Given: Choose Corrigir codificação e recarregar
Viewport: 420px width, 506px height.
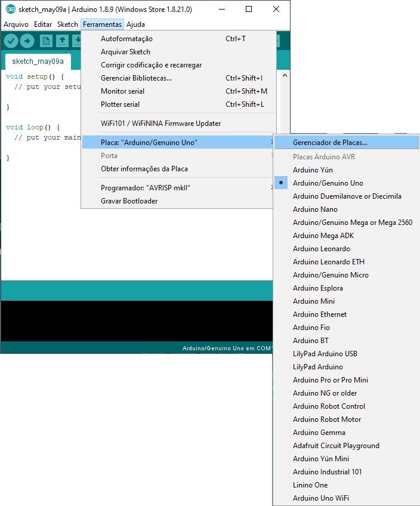Looking at the screenshot, I should [178, 65].
